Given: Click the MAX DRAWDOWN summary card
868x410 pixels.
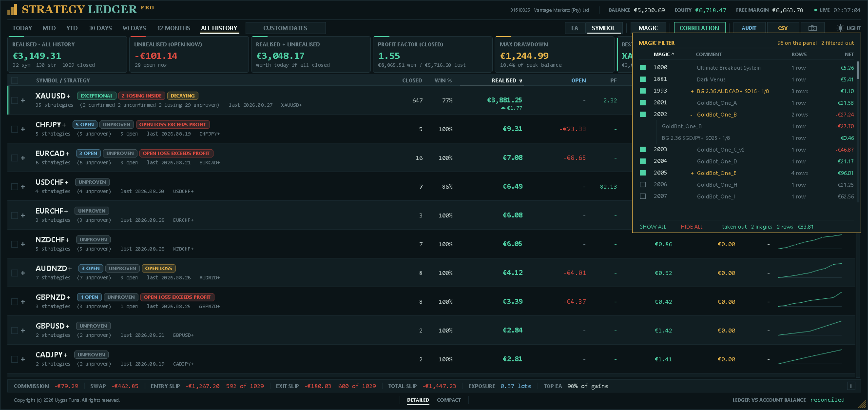Looking at the screenshot, I should pyautogui.click(x=555, y=55).
